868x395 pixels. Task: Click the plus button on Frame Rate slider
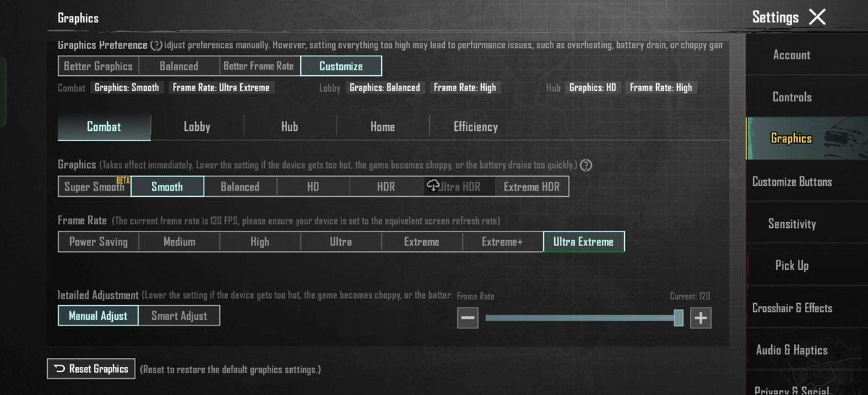pyautogui.click(x=700, y=318)
